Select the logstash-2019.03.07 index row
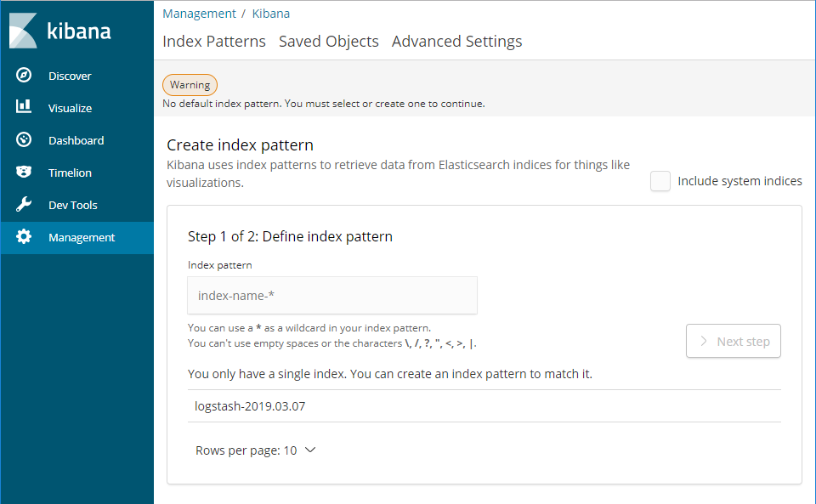The width and height of the screenshot is (816, 504). 484,406
